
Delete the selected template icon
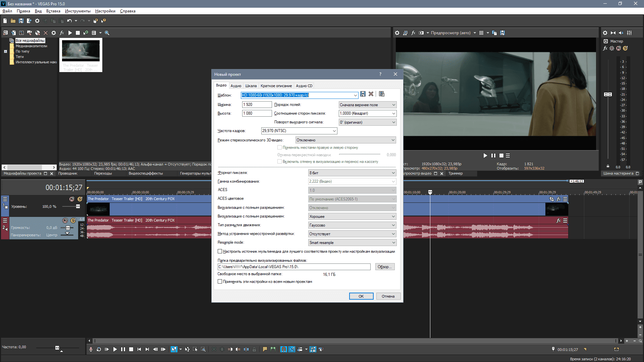click(x=371, y=94)
